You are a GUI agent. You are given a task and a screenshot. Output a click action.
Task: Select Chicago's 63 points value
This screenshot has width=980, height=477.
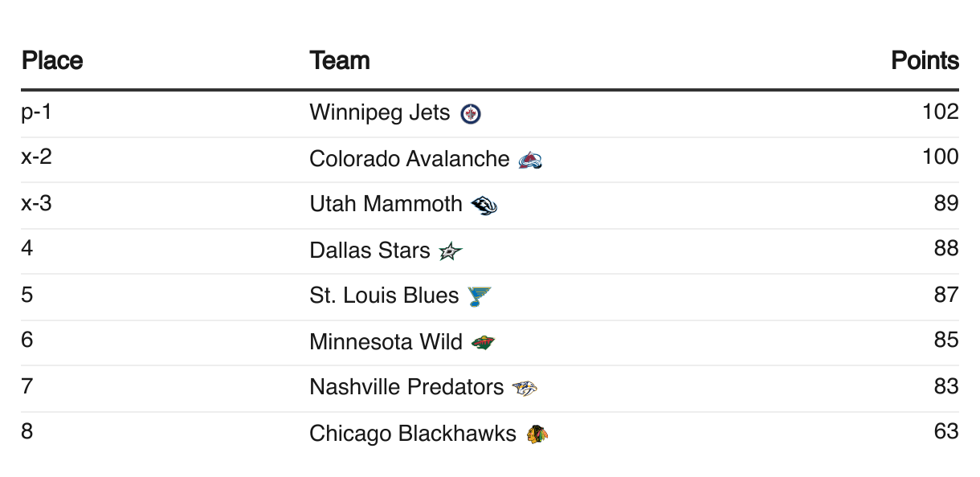point(946,431)
